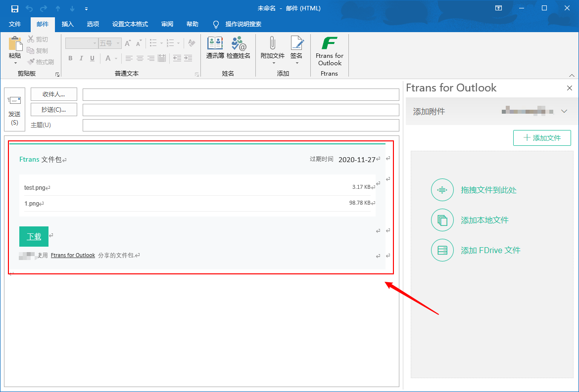Click in the 主题 subject field
This screenshot has width=579, height=392.
click(241, 125)
